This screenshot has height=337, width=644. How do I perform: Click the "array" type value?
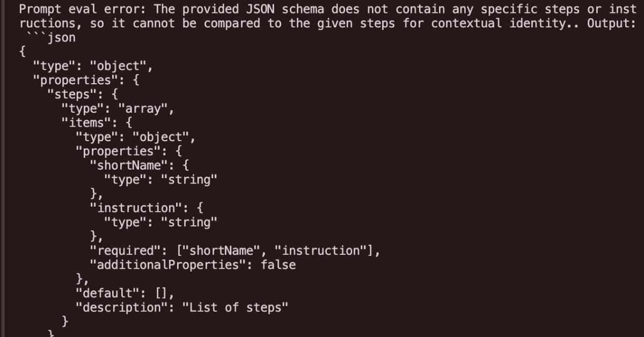(x=146, y=109)
